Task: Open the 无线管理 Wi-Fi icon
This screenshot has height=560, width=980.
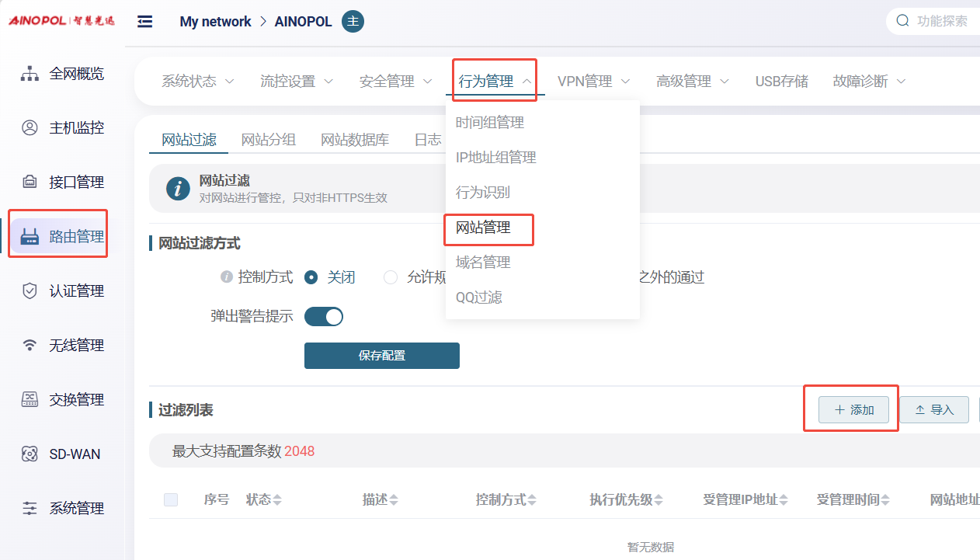Action: click(x=30, y=346)
